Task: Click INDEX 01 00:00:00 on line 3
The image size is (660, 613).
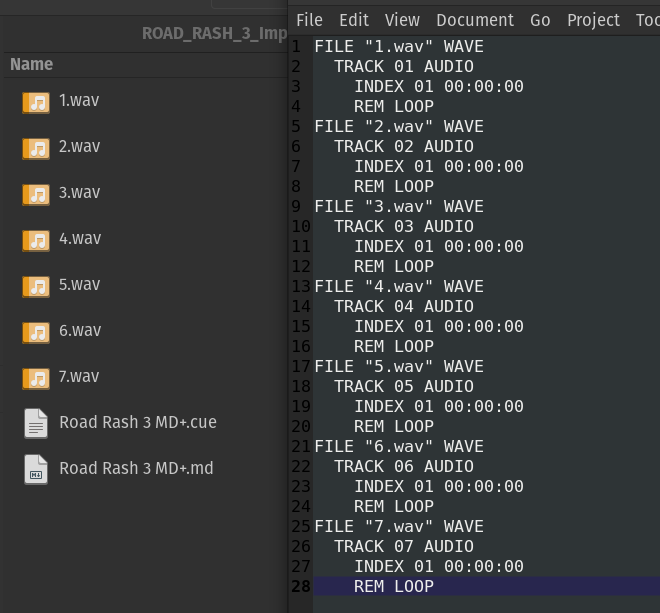Action: click(439, 86)
